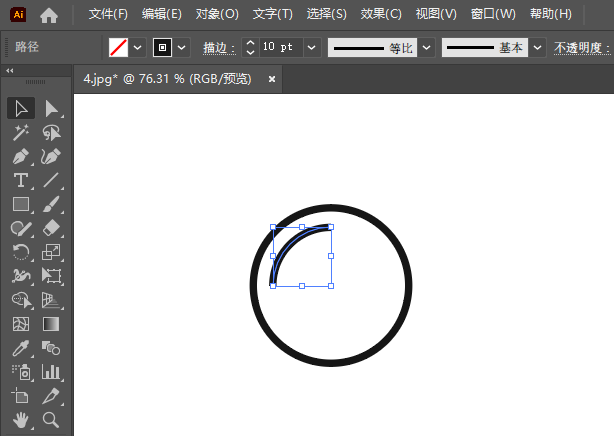The width and height of the screenshot is (614, 436).
Task: Select the Eraser tool
Action: click(x=51, y=228)
